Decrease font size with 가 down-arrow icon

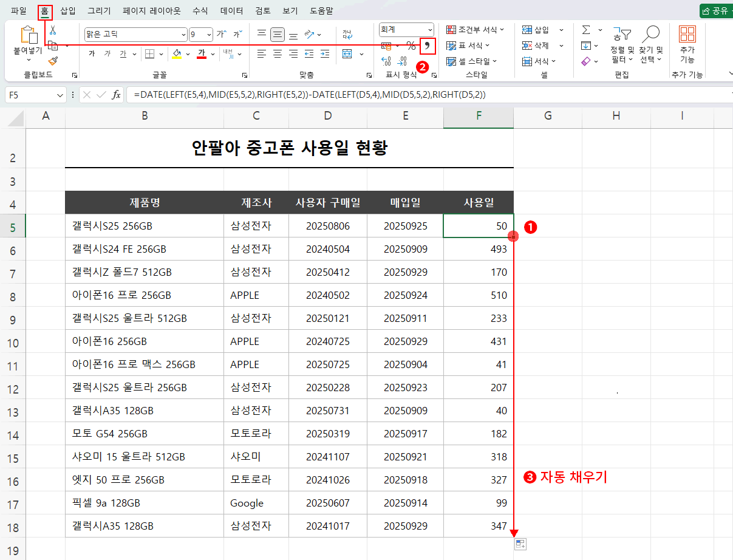(x=237, y=35)
